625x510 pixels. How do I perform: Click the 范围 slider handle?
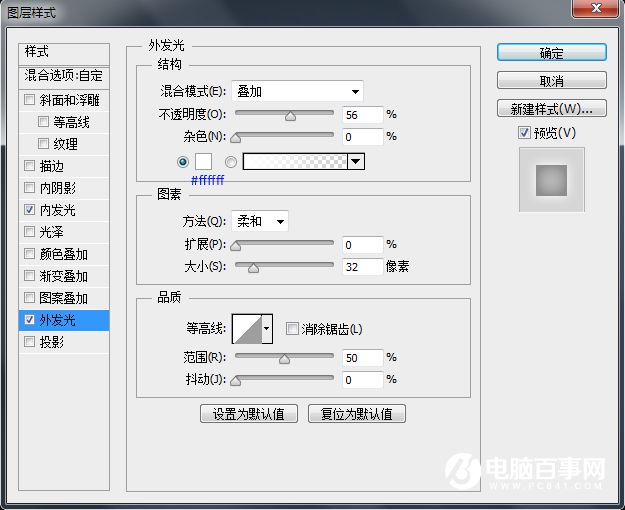(284, 359)
